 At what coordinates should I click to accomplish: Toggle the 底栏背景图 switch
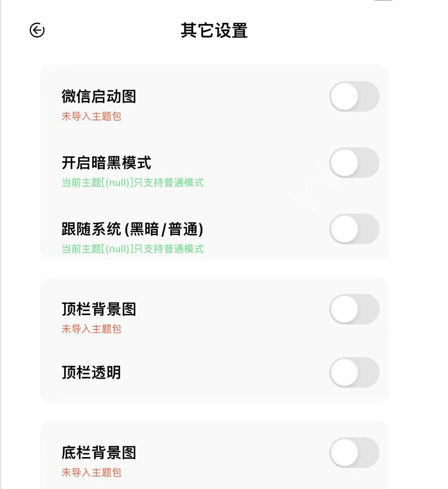point(354,453)
